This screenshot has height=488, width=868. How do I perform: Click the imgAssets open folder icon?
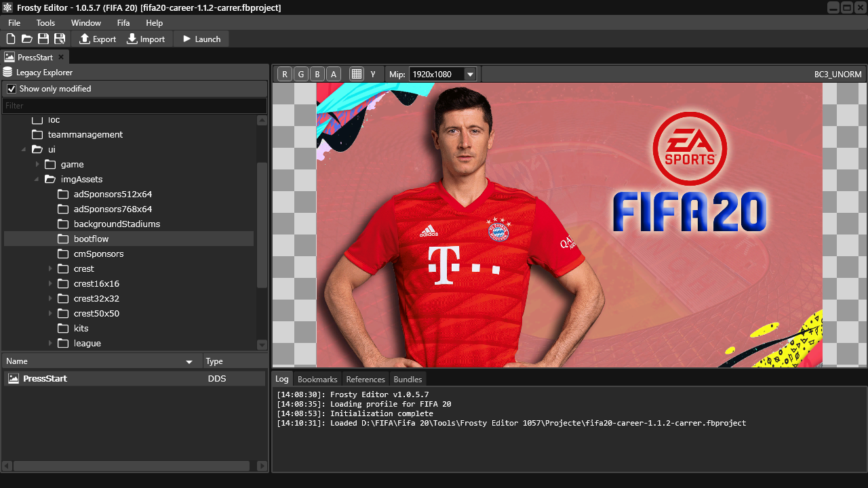pyautogui.click(x=50, y=179)
